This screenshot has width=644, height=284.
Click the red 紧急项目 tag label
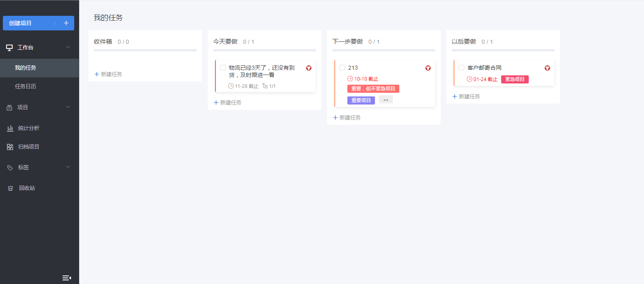pyautogui.click(x=515, y=79)
